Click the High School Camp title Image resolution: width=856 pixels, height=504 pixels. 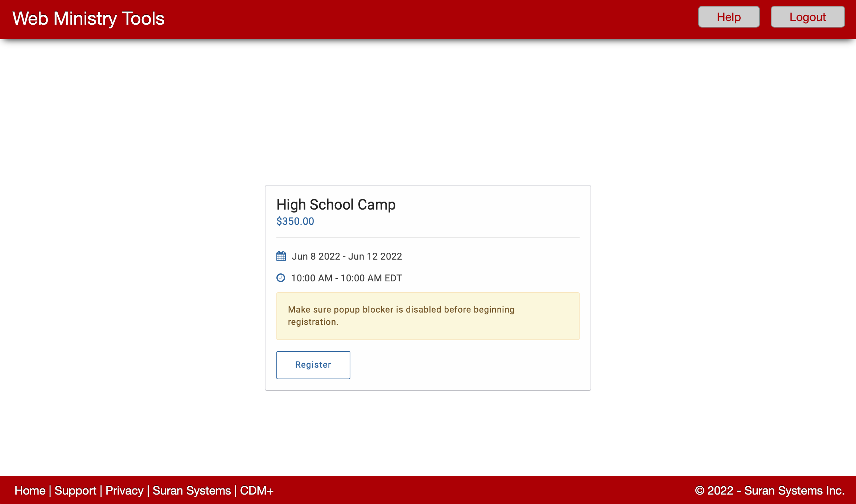click(x=336, y=205)
